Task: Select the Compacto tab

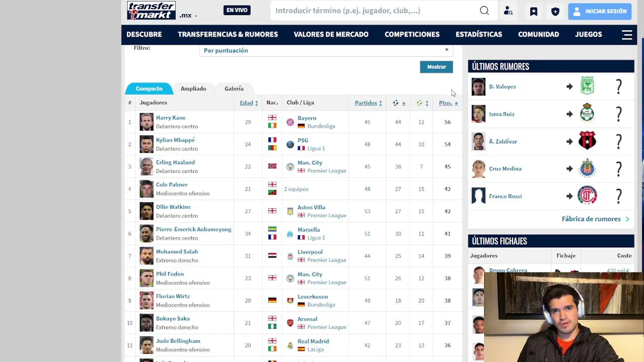Action: point(149,88)
